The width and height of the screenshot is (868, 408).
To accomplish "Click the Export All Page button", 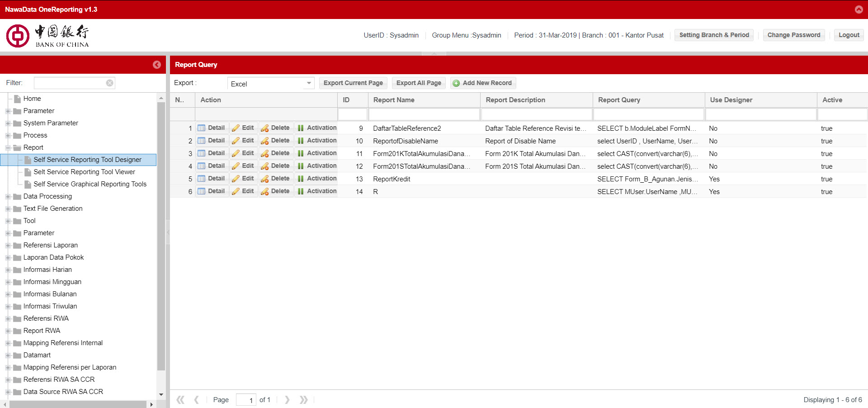I will click(419, 83).
